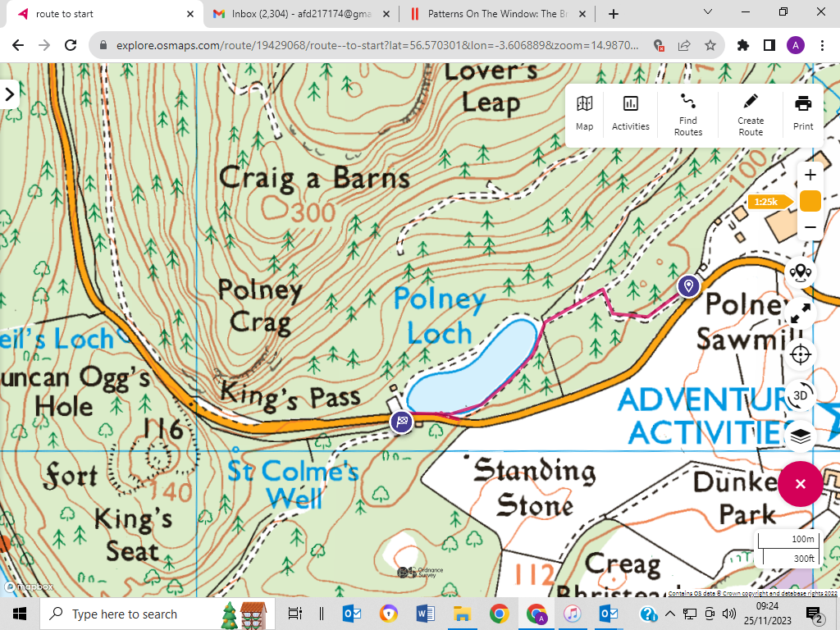This screenshot has width=840, height=630.
Task: Center map on my current location
Action: click(x=801, y=354)
